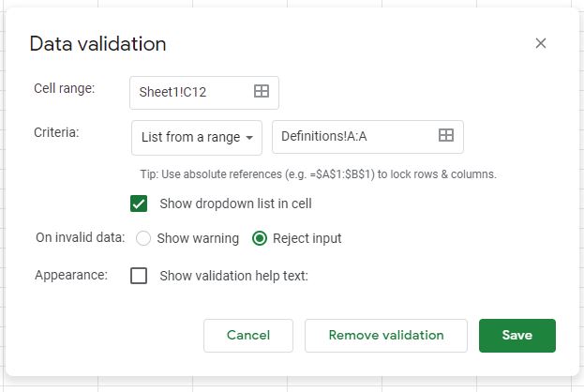Click the 'Show validation help text:' label
584x392 pixels.
pyautogui.click(x=234, y=276)
